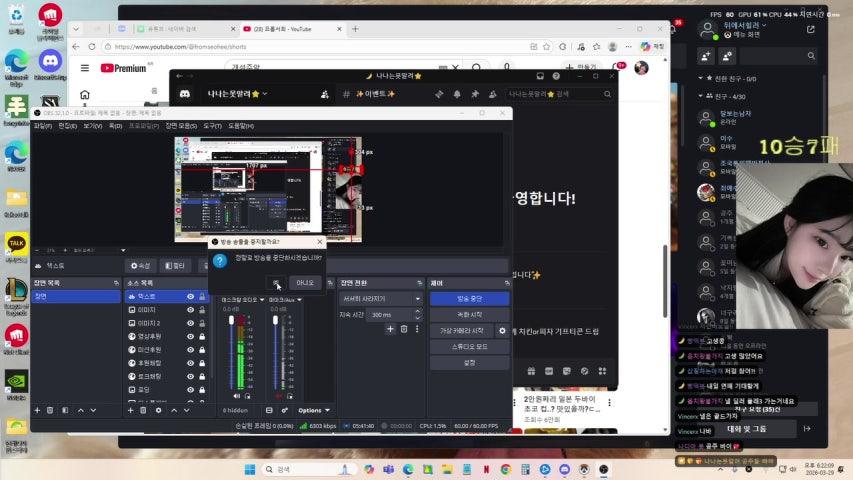The image size is (853, 480).
Task: Delete the transition with the trash icon
Action: click(404, 329)
